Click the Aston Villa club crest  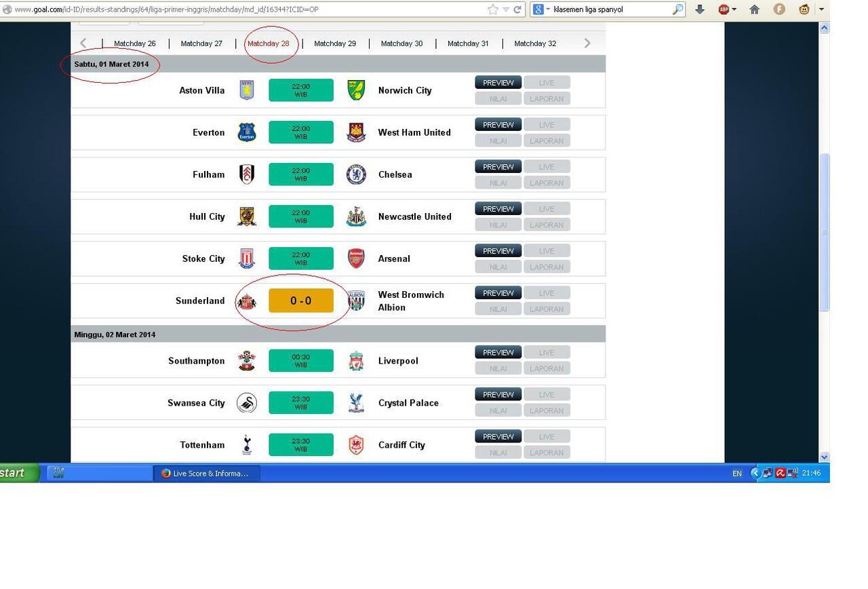tap(247, 90)
